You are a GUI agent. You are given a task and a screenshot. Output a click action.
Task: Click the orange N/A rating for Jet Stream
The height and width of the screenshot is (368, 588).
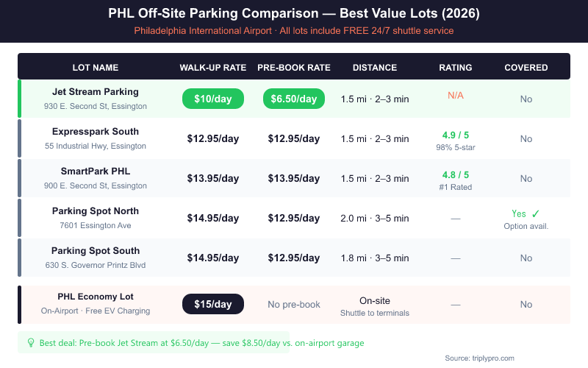(456, 96)
